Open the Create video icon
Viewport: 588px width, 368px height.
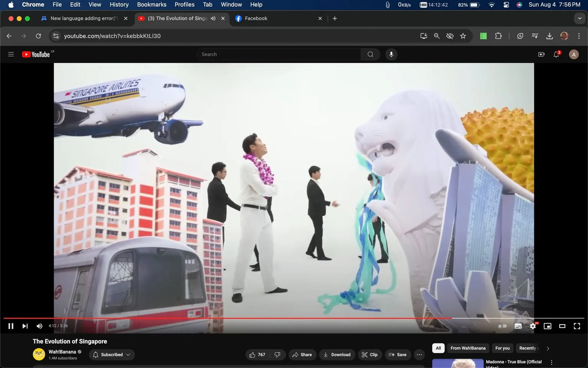coord(541,54)
